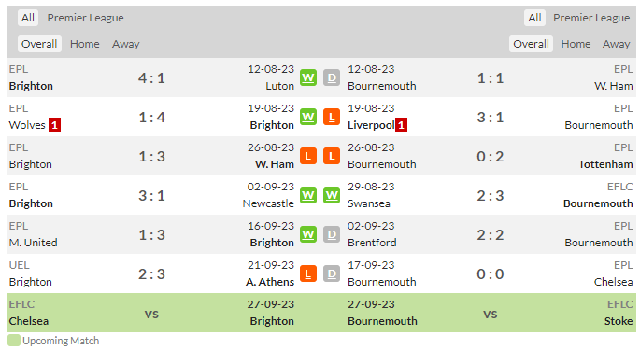The height and width of the screenshot is (364, 640).
Task: Click the red card icon next to Liverpool
Action: [401, 125]
